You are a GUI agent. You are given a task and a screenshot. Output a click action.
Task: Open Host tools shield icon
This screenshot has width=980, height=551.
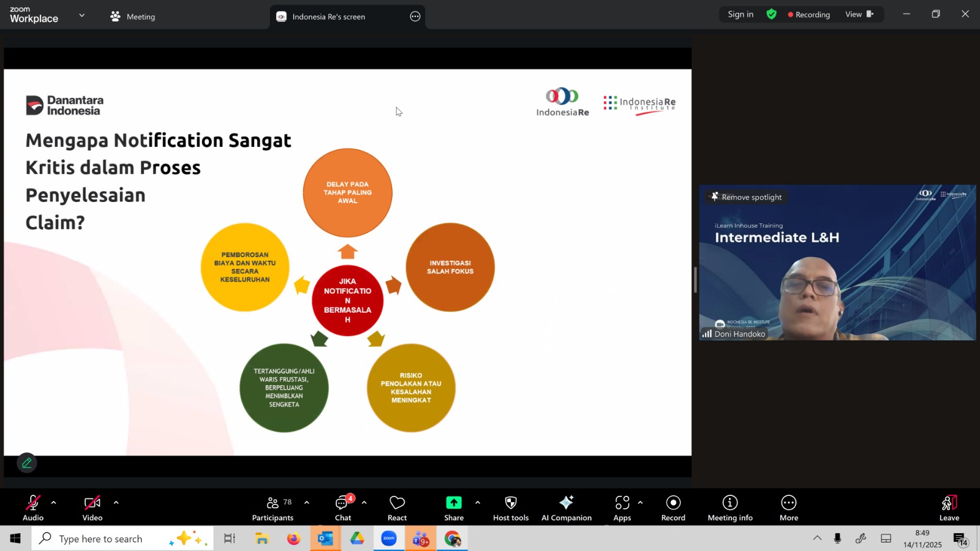(510, 508)
